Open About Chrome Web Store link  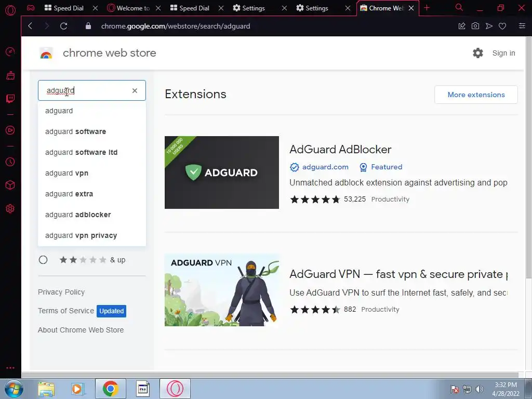(x=81, y=330)
